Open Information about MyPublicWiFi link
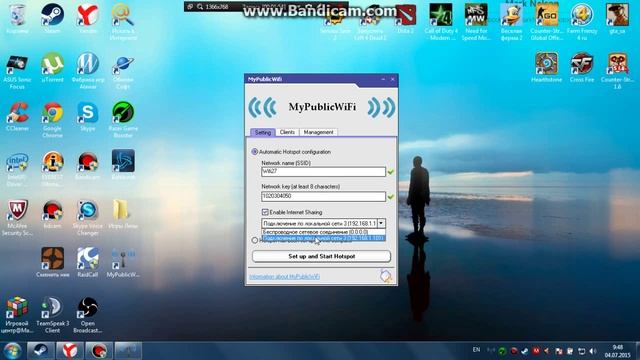Screen dimensions: 640x360 [x=284, y=277]
